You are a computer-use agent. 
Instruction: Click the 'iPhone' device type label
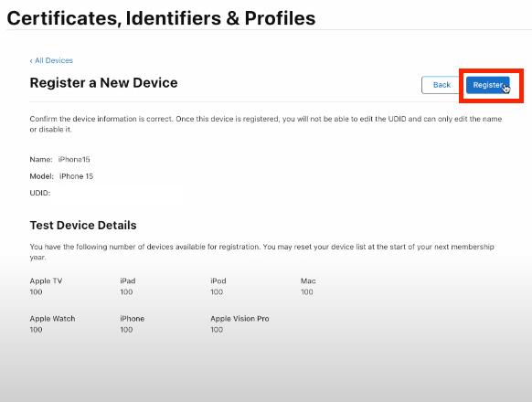click(x=132, y=319)
